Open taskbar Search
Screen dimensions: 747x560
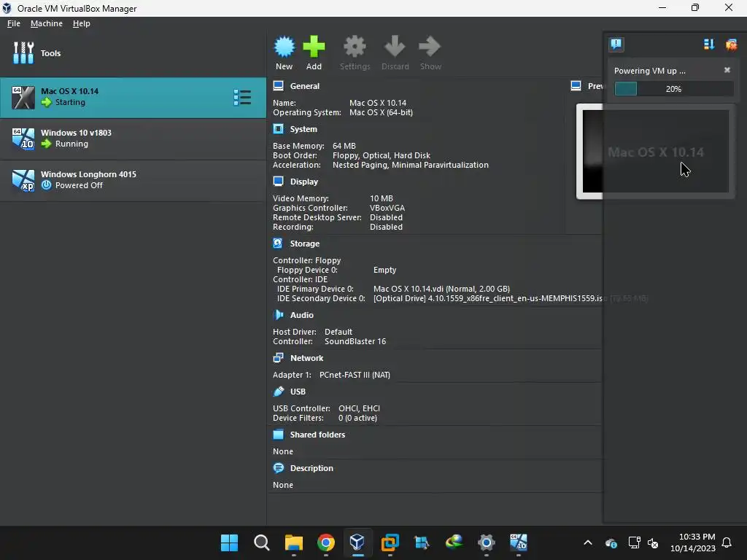click(262, 542)
